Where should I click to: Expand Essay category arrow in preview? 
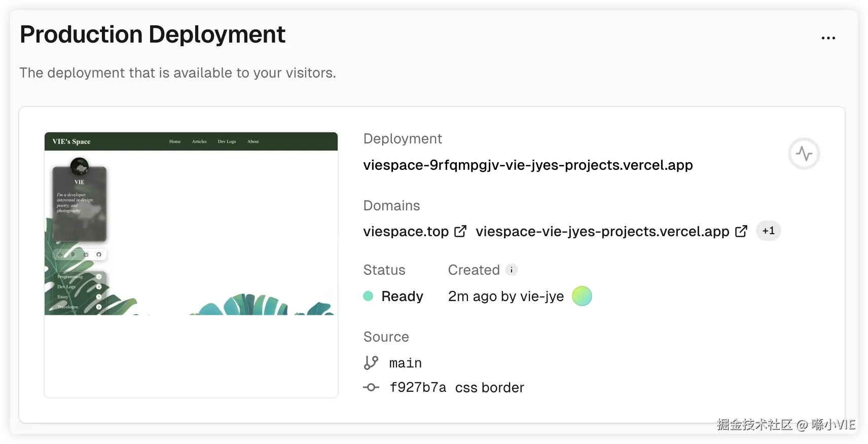click(99, 297)
